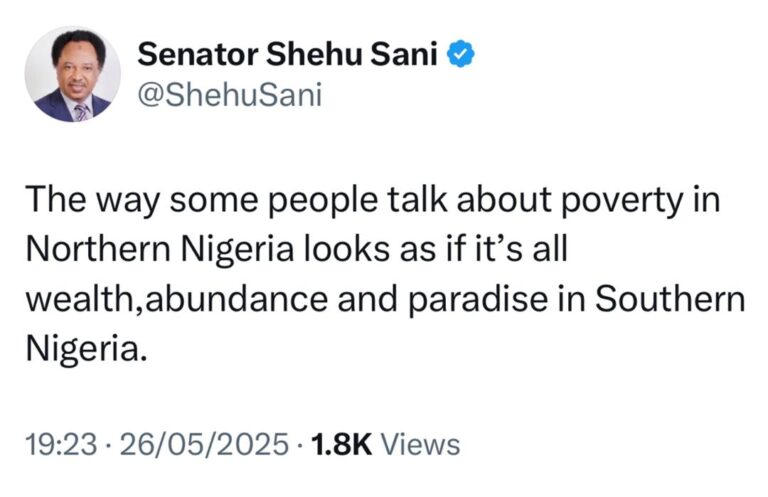Open the Senator Shehu Sani display name
The height and width of the screenshot is (497, 768).
click(x=288, y=54)
